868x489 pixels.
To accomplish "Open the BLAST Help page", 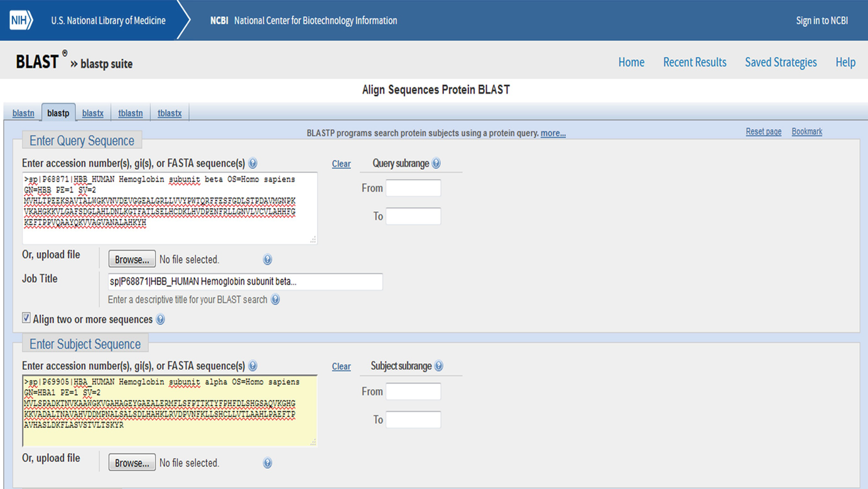I will [x=845, y=62].
